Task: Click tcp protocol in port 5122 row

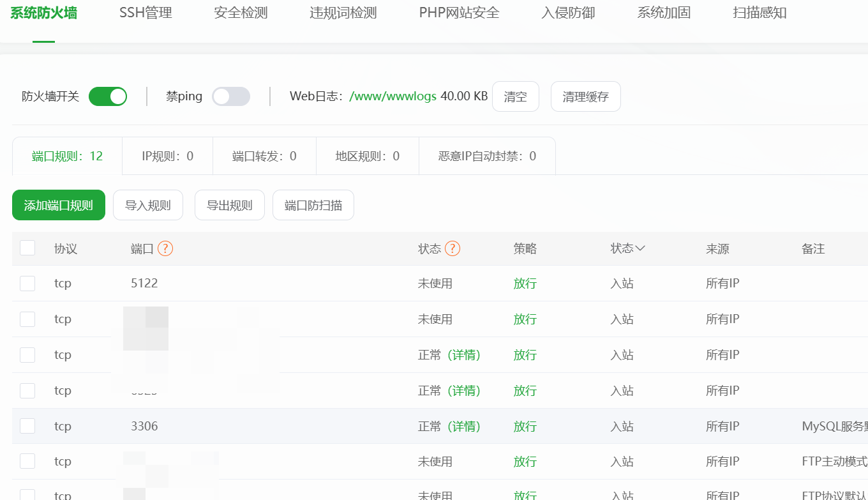Action: click(63, 284)
